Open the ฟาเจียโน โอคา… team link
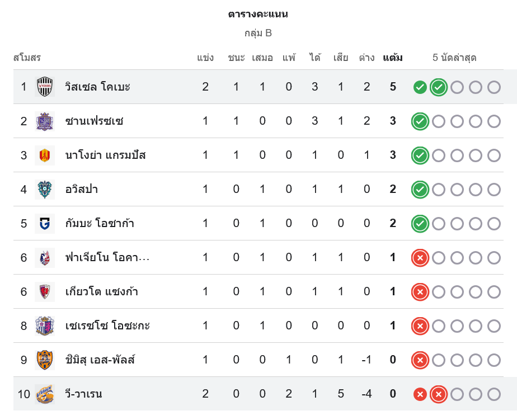This screenshot has height=420, width=517. [107, 257]
